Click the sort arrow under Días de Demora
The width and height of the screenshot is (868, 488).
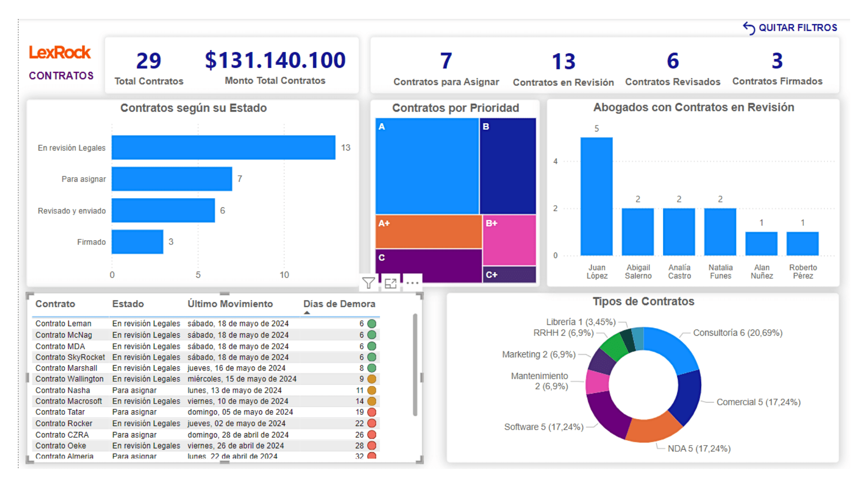click(x=307, y=313)
